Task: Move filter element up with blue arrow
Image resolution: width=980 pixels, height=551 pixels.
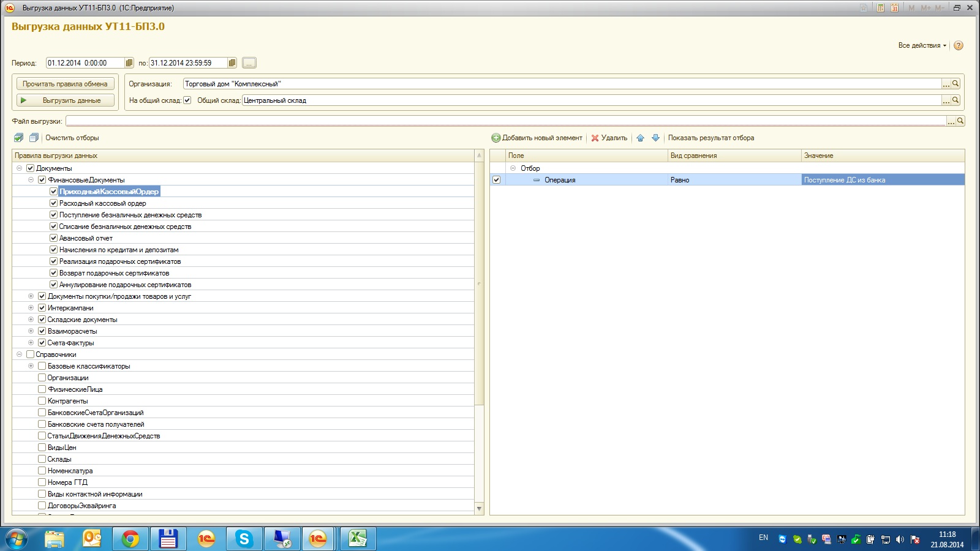Action: point(641,138)
